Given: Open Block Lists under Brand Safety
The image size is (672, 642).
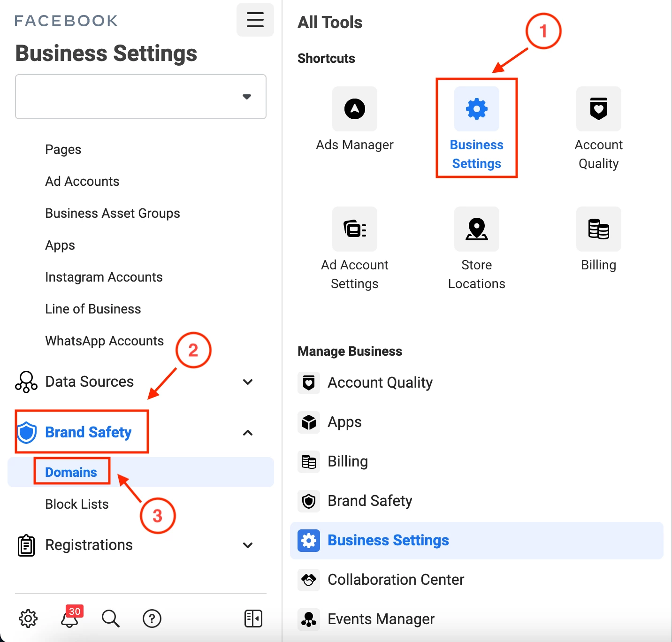Looking at the screenshot, I should tap(77, 504).
